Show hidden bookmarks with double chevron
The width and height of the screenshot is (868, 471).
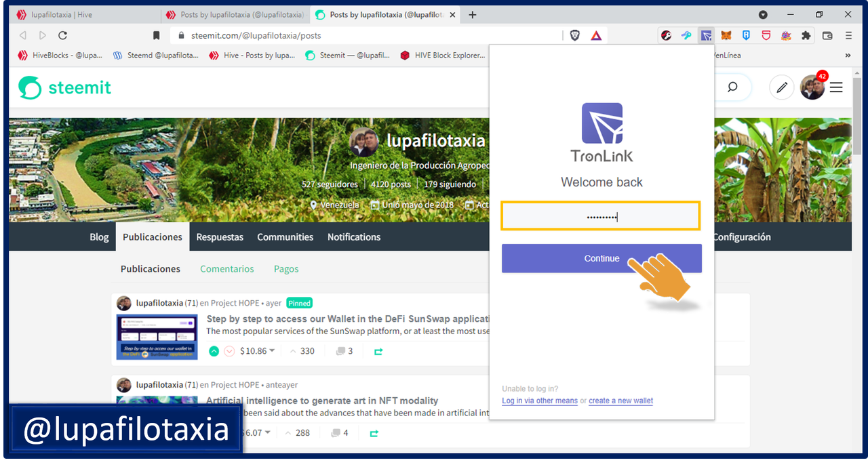[x=848, y=56]
